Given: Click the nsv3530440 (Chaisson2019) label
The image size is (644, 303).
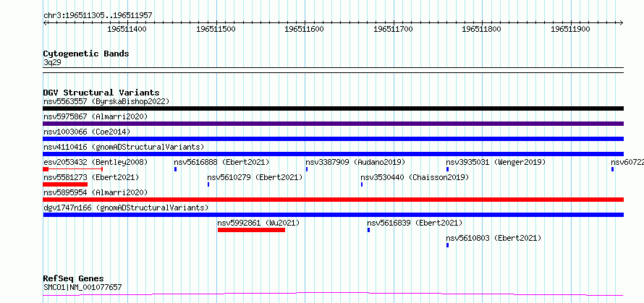Looking at the screenshot, I should click(x=415, y=177).
